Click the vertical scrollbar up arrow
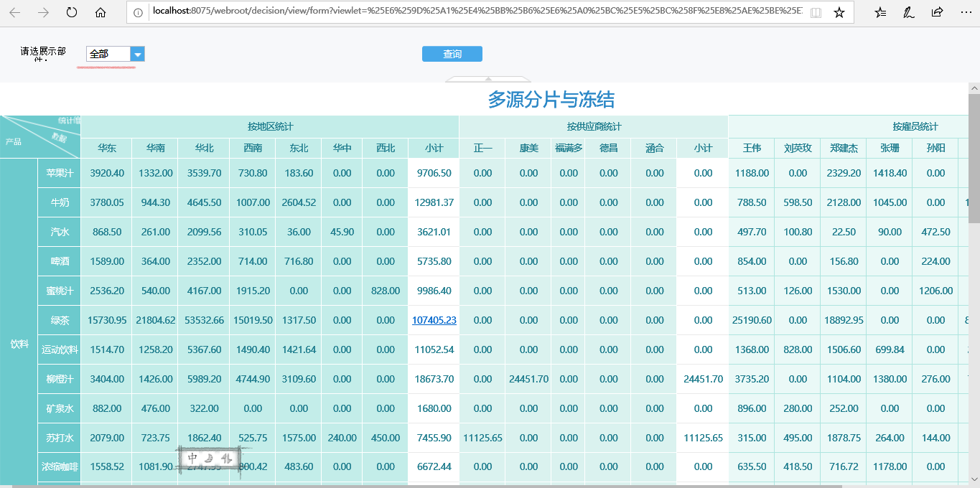This screenshot has height=488, width=980. [x=974, y=88]
